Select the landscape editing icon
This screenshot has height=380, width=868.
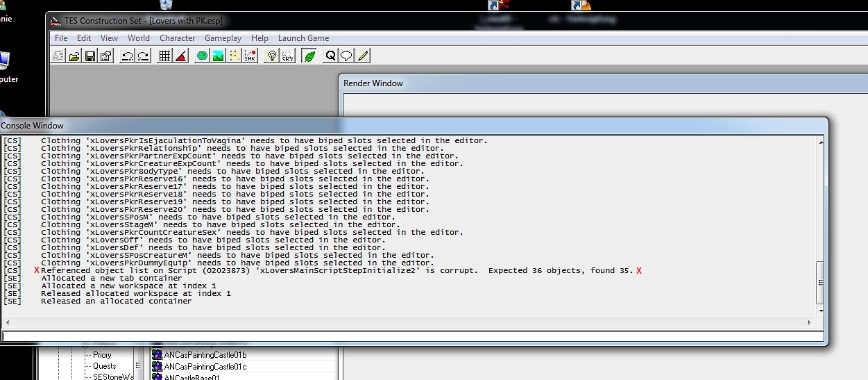218,56
